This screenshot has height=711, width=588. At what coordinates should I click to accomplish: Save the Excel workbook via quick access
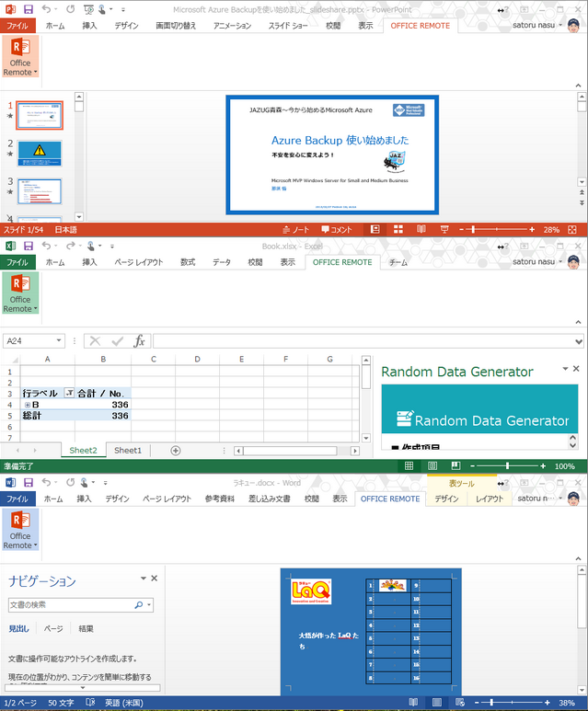coord(29,246)
